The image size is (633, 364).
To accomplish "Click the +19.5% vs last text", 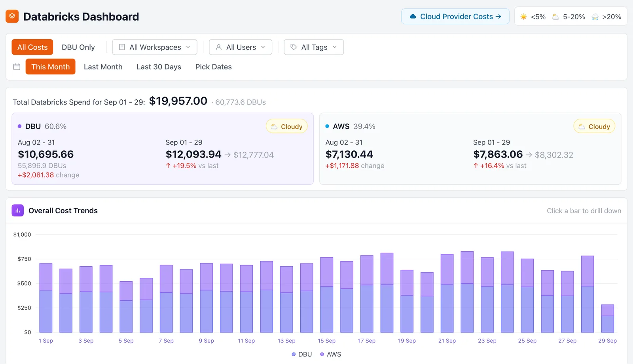I will [x=192, y=166].
